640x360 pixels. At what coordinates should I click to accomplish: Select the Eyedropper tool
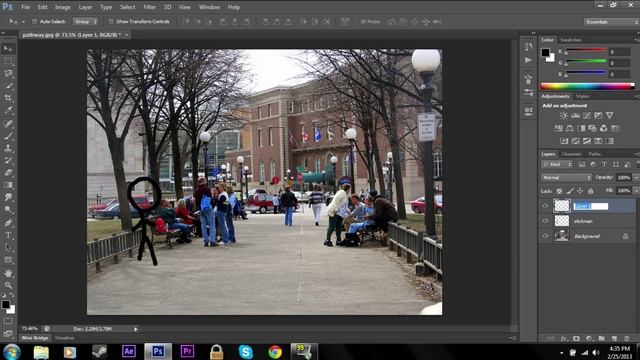(9, 110)
